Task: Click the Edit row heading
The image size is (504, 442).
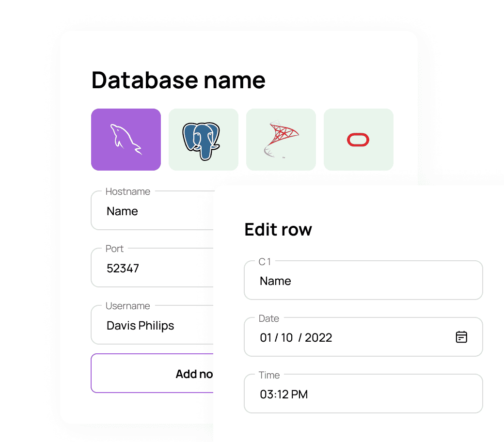Action: [278, 229]
